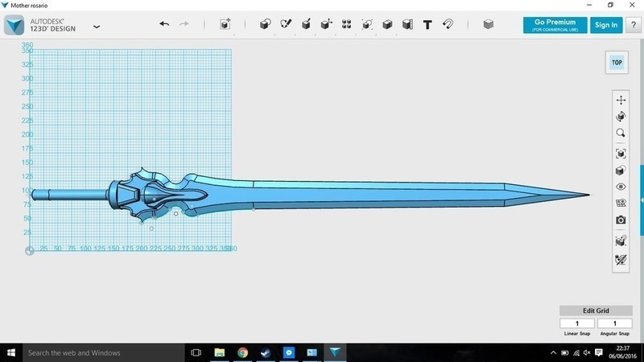Select the Text tool (T icon)
644x362 pixels.
click(x=427, y=25)
